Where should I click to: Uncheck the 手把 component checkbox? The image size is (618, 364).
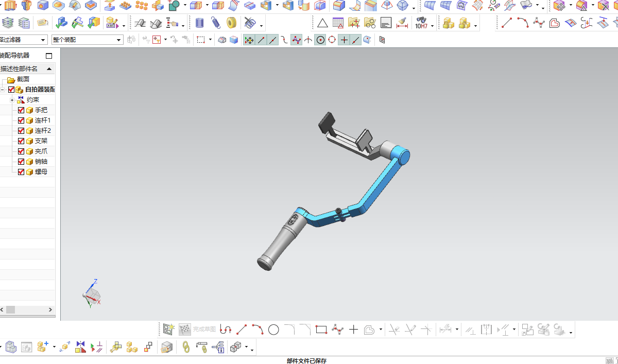tap(21, 110)
